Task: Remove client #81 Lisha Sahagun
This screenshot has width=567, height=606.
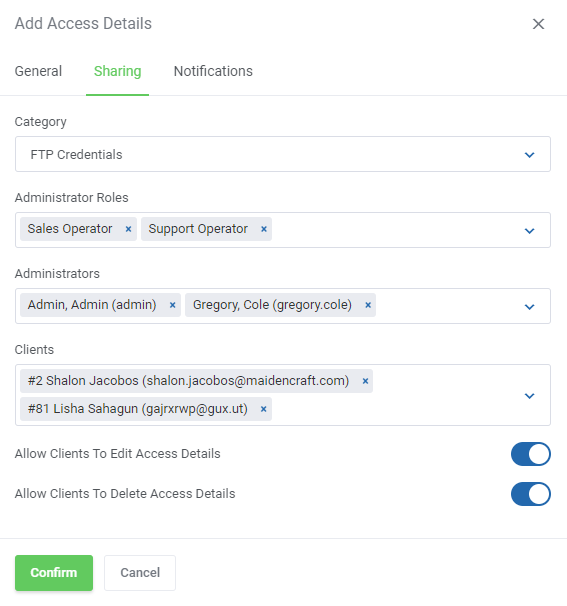Action: point(263,409)
